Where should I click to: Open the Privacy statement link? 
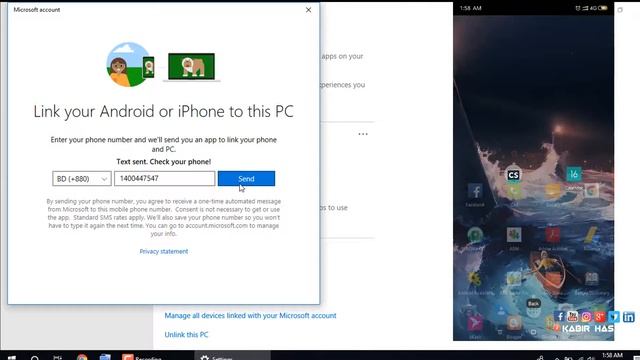pos(164,251)
